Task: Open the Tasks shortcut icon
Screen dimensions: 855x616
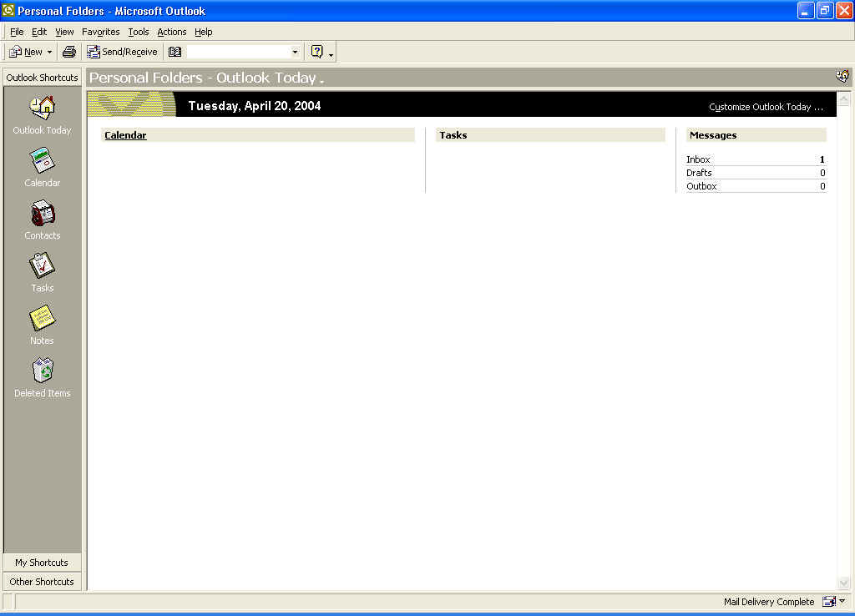Action: pos(42,265)
